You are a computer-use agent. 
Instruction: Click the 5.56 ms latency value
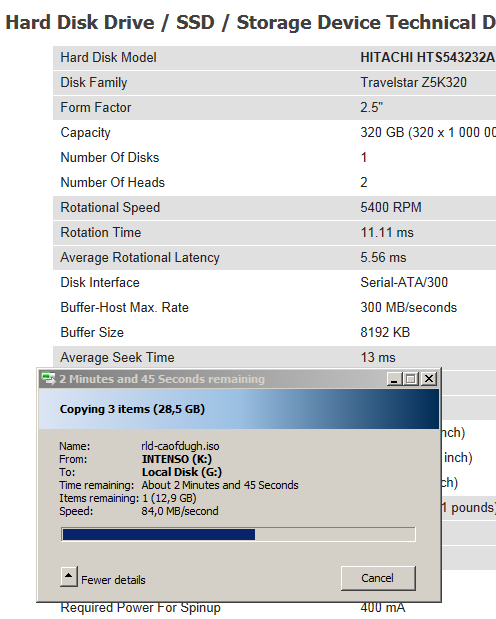383,257
